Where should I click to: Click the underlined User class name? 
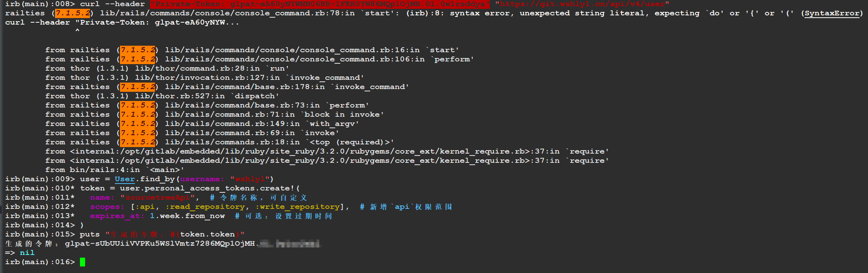[125, 179]
